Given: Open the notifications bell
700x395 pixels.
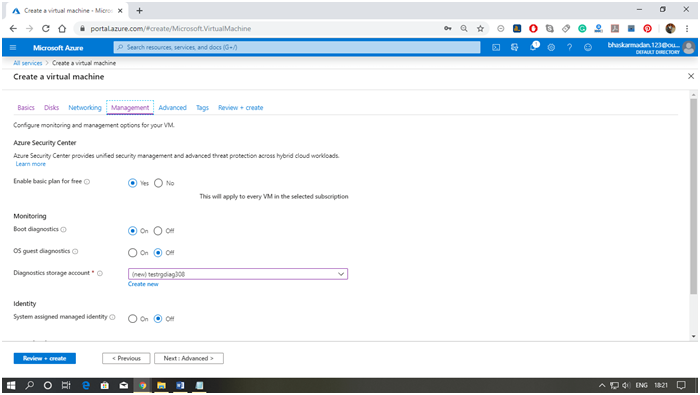Looking at the screenshot, I should coord(533,47).
